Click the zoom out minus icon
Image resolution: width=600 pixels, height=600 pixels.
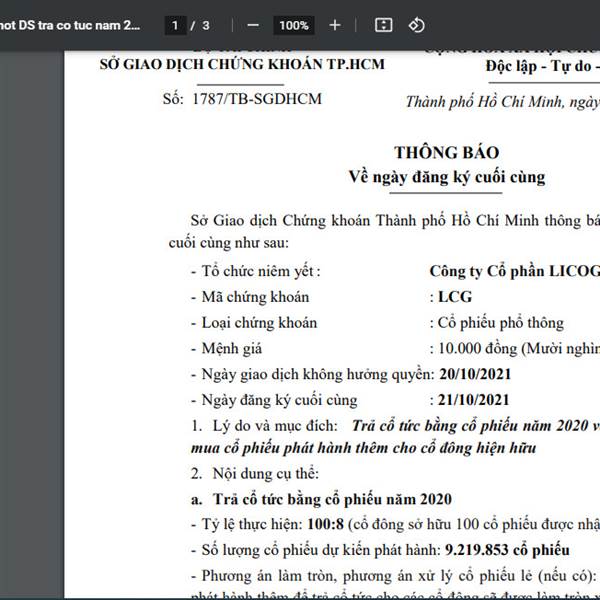tap(253, 26)
